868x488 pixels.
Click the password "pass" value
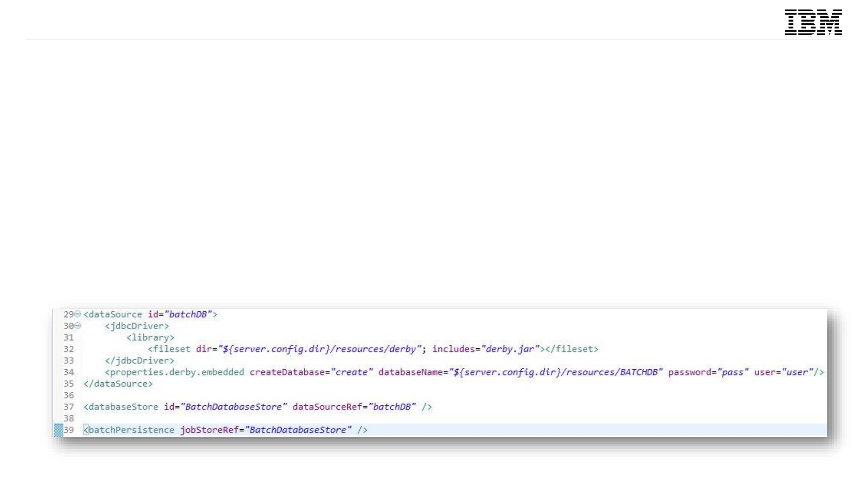coord(733,372)
